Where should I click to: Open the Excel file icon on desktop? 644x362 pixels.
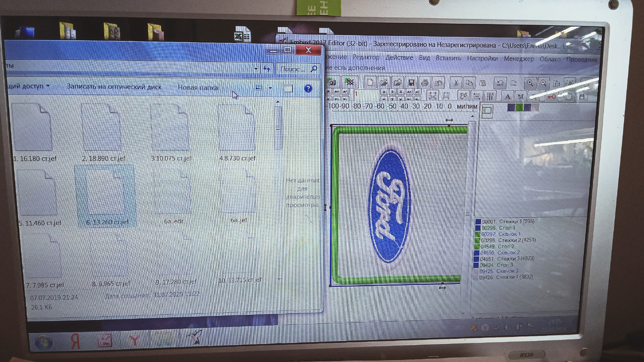242,36
